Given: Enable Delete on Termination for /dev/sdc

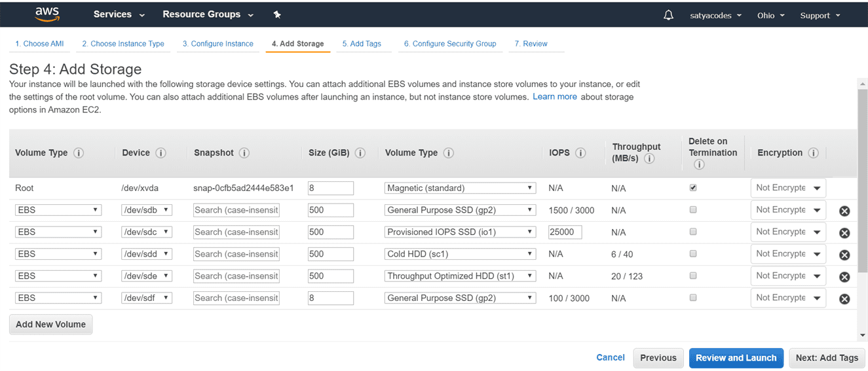Looking at the screenshot, I should [x=693, y=232].
